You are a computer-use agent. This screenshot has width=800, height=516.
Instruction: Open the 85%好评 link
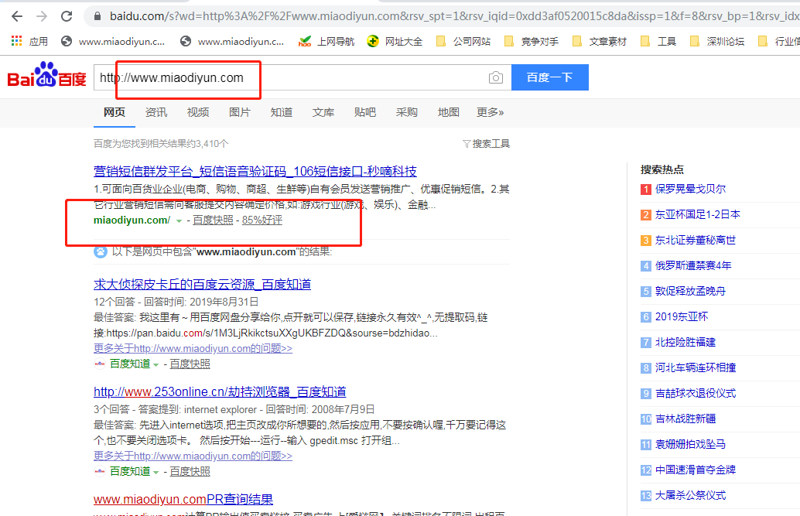tap(262, 220)
